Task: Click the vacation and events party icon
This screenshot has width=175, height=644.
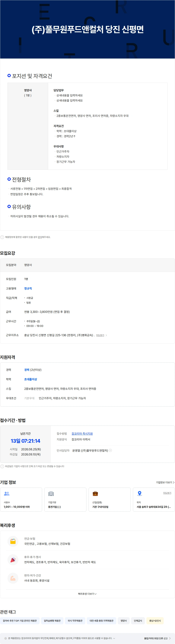Action: (13, 560)
